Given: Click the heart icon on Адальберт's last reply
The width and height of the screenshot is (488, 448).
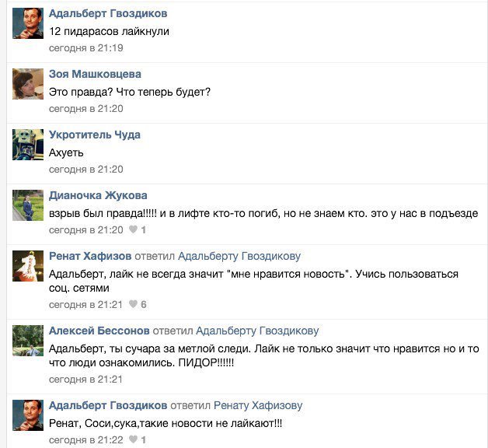Looking at the screenshot, I should (x=133, y=439).
